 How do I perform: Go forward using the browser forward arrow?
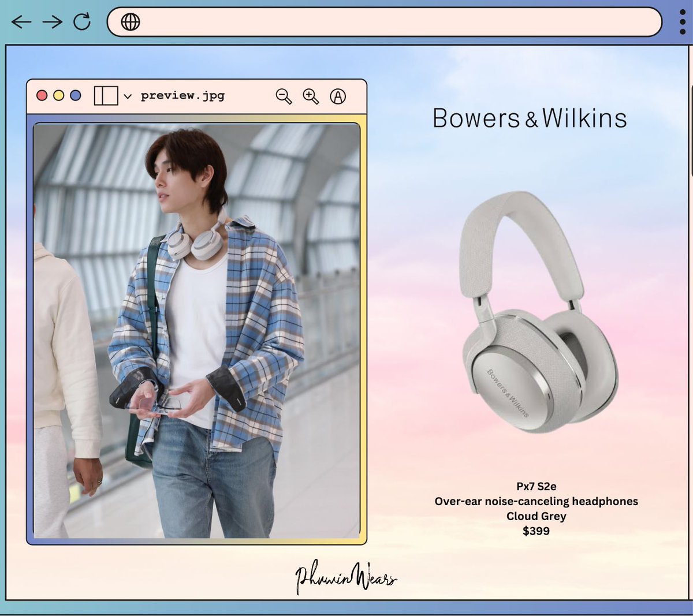[51, 22]
